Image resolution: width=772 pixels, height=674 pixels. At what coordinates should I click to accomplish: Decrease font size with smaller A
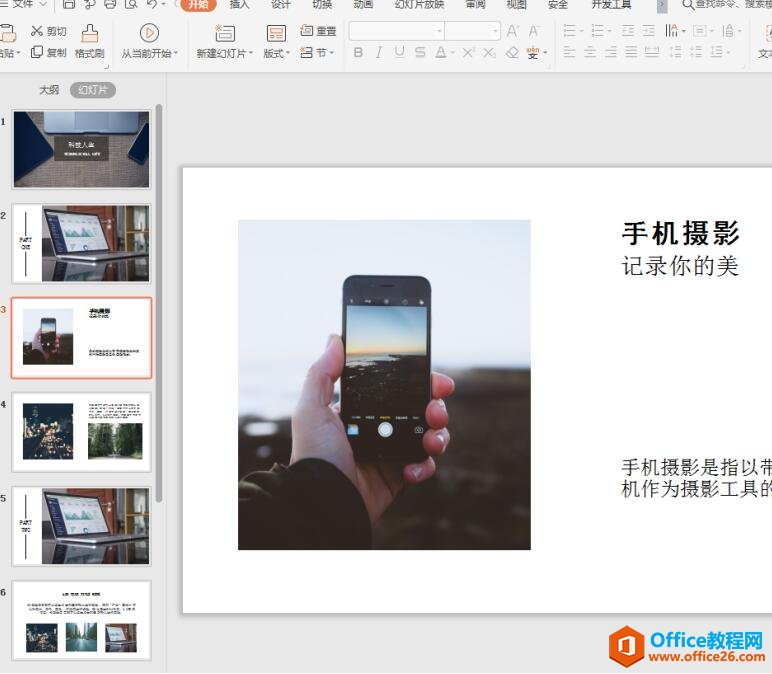click(x=533, y=32)
